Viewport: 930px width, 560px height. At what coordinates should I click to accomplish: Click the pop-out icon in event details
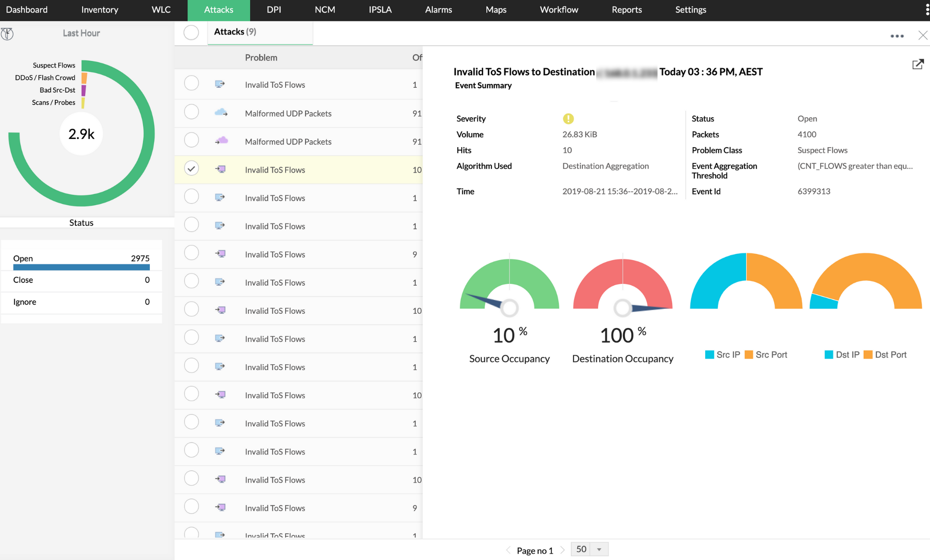coord(917,64)
